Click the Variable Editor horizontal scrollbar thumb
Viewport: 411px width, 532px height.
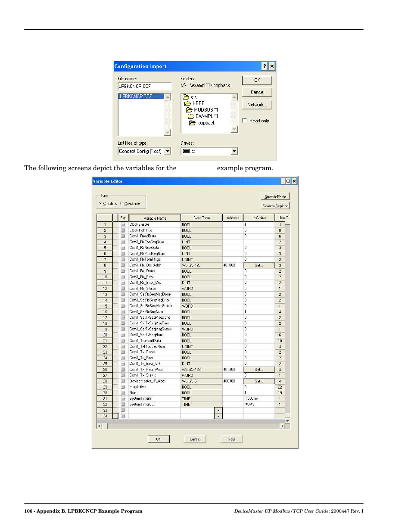click(x=105, y=426)
